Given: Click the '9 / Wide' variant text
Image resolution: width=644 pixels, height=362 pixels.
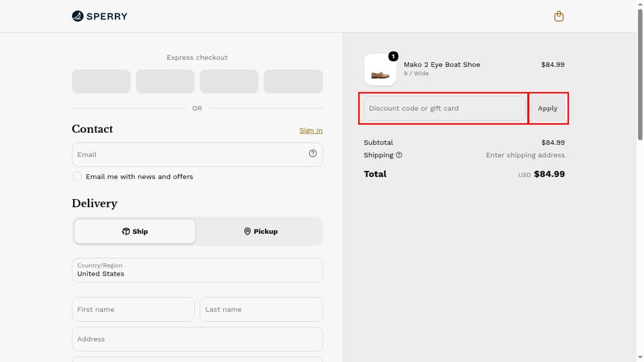Looking at the screenshot, I should pyautogui.click(x=416, y=74).
